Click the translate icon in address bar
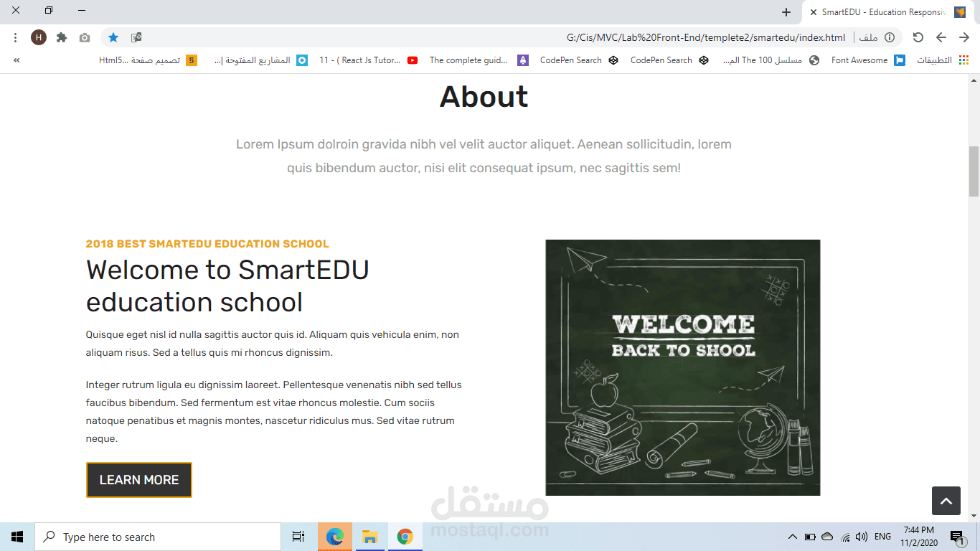The image size is (980, 551). pyautogui.click(x=136, y=37)
